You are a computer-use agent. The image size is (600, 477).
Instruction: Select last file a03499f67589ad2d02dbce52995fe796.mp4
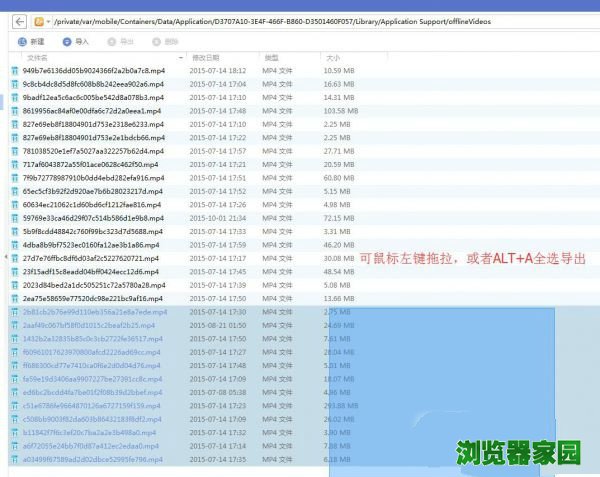coord(91,460)
